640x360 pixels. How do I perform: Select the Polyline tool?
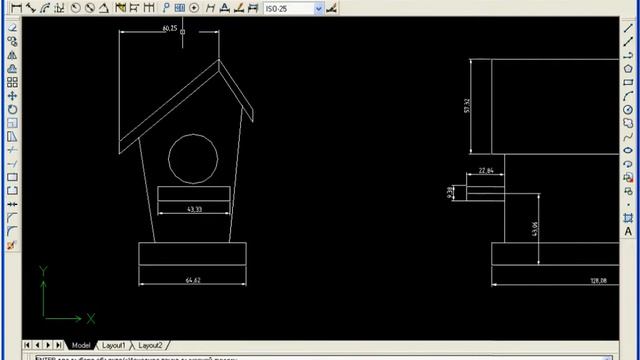628,55
